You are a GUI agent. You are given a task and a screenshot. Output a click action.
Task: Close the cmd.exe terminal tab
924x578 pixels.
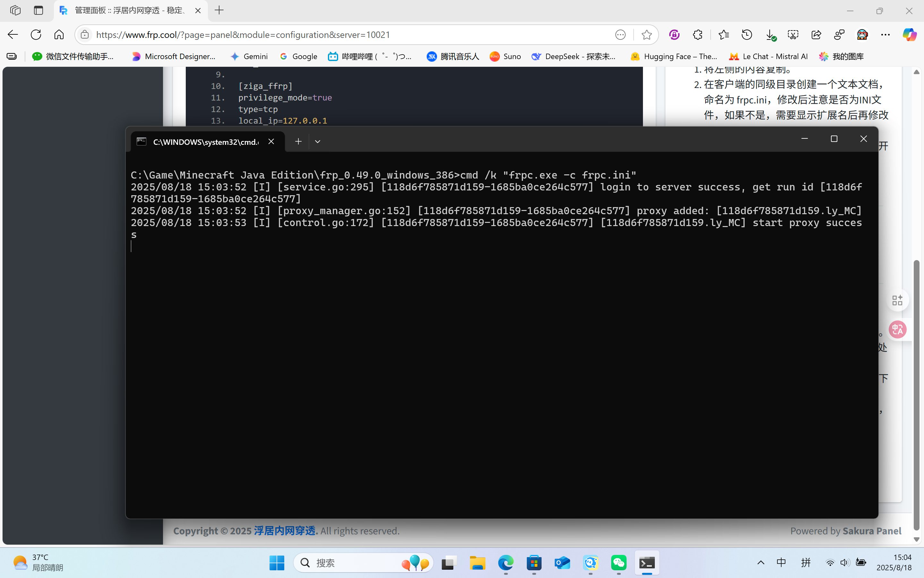click(271, 141)
